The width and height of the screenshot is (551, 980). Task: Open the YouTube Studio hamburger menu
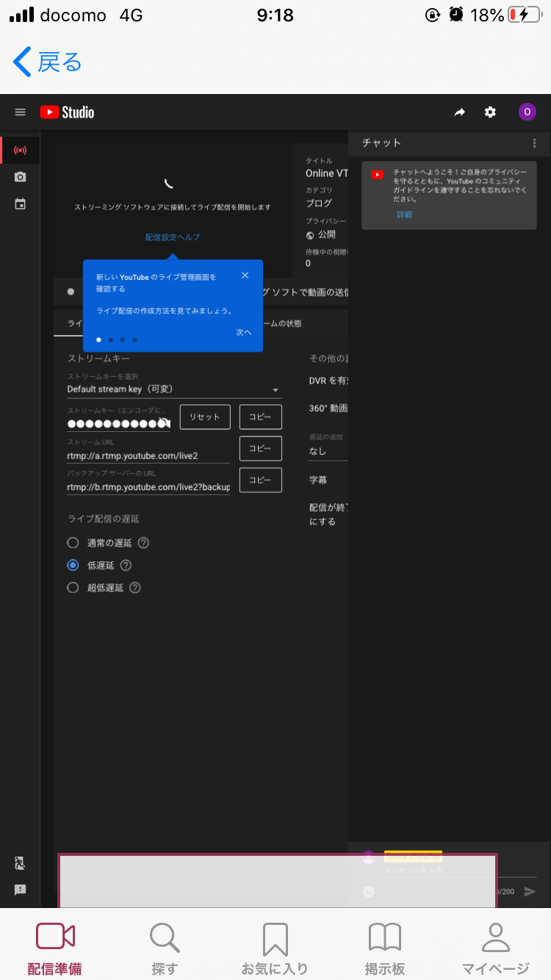(21, 112)
